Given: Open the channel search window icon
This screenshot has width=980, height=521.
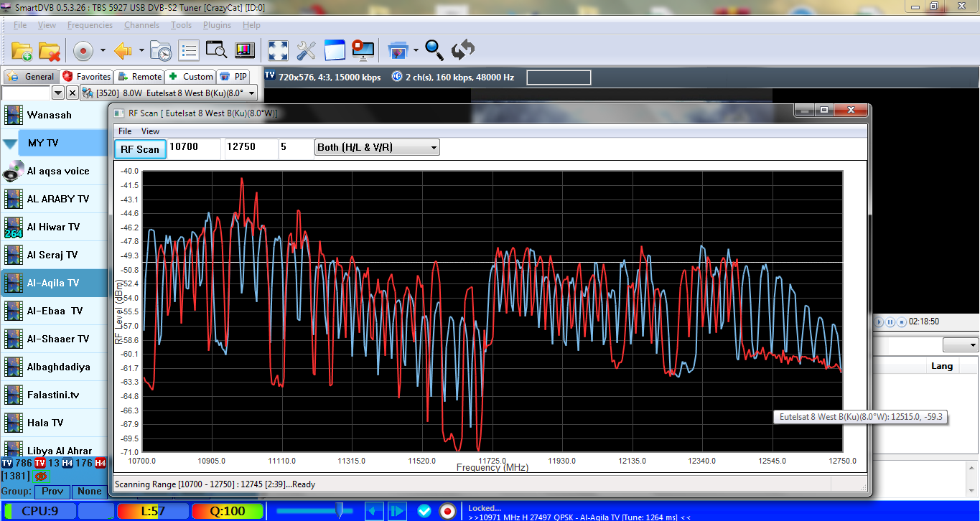Looking at the screenshot, I should (x=216, y=50).
